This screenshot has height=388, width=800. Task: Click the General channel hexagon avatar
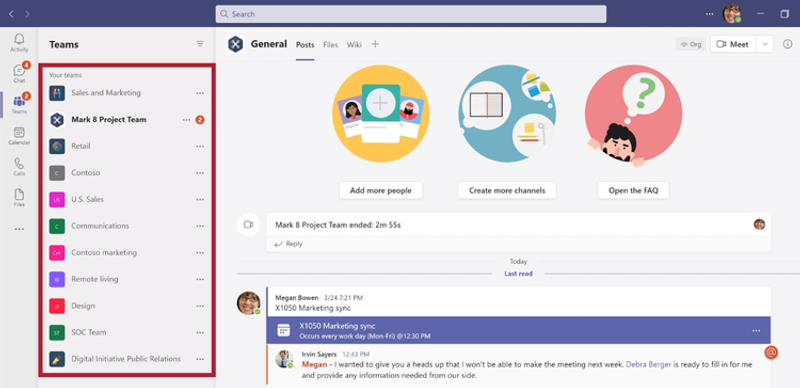pos(235,44)
